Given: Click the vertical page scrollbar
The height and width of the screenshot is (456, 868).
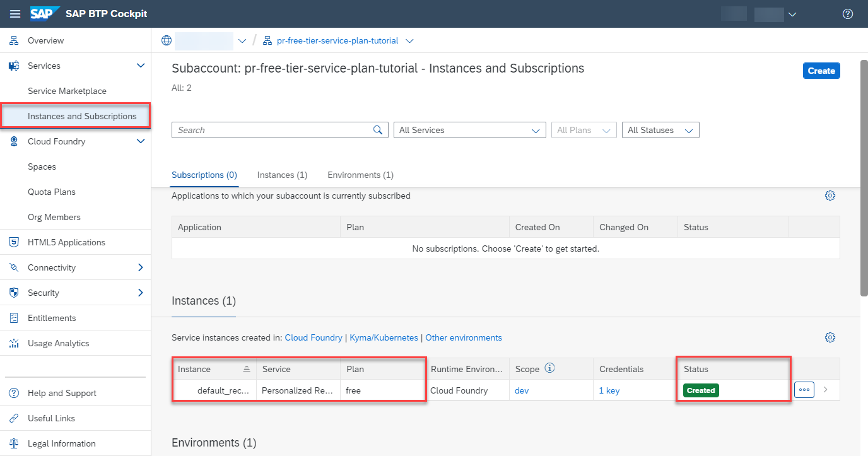Looking at the screenshot, I should [x=864, y=177].
